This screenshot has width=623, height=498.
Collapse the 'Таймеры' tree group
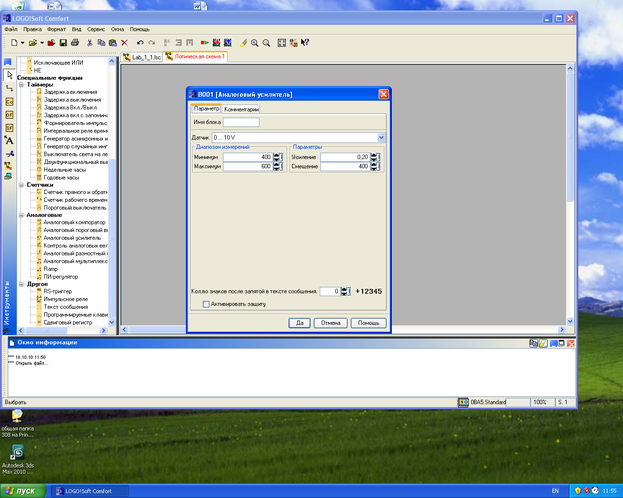(x=21, y=84)
